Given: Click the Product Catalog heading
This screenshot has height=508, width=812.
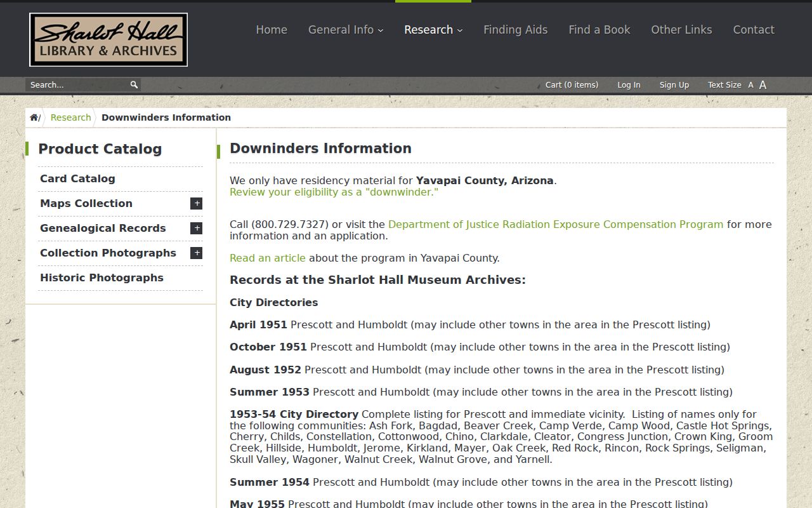Looking at the screenshot, I should [x=100, y=149].
